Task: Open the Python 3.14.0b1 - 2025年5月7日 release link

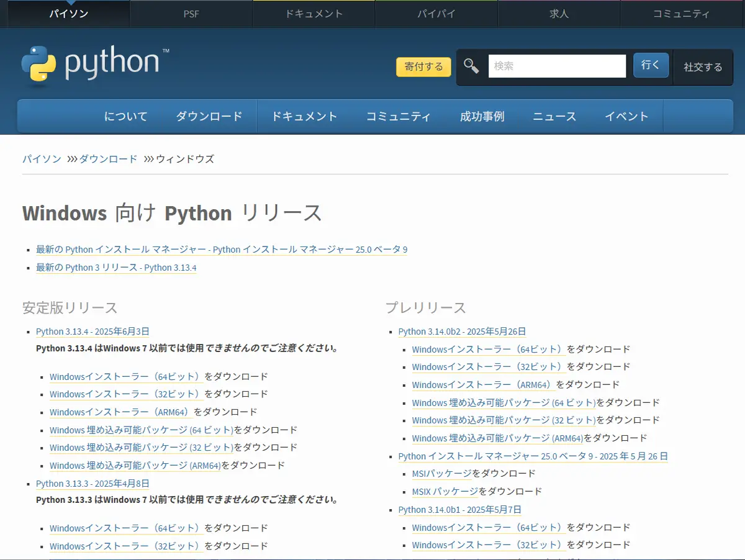Action: tap(460, 510)
